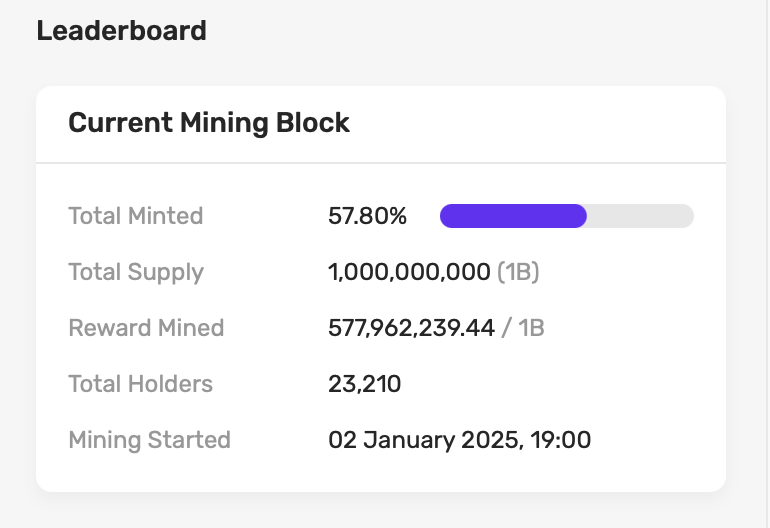Viewport: 770px width, 528px height.
Task: Select the 577,962,239.44 reward amount
Action: pyautogui.click(x=411, y=328)
